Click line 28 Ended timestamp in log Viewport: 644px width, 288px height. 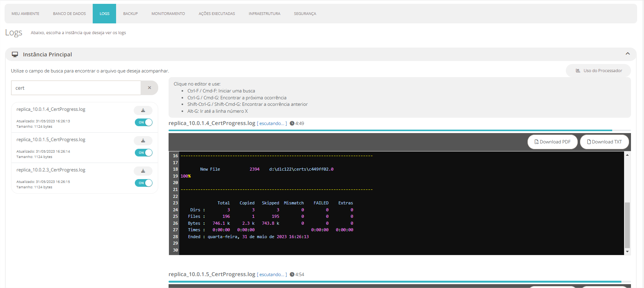click(x=248, y=237)
